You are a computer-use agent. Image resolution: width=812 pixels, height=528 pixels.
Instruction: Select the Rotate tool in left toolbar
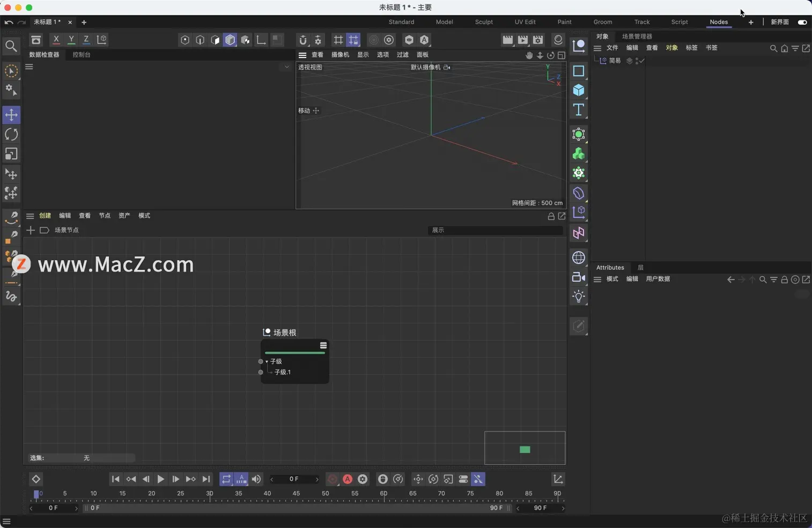pos(11,134)
